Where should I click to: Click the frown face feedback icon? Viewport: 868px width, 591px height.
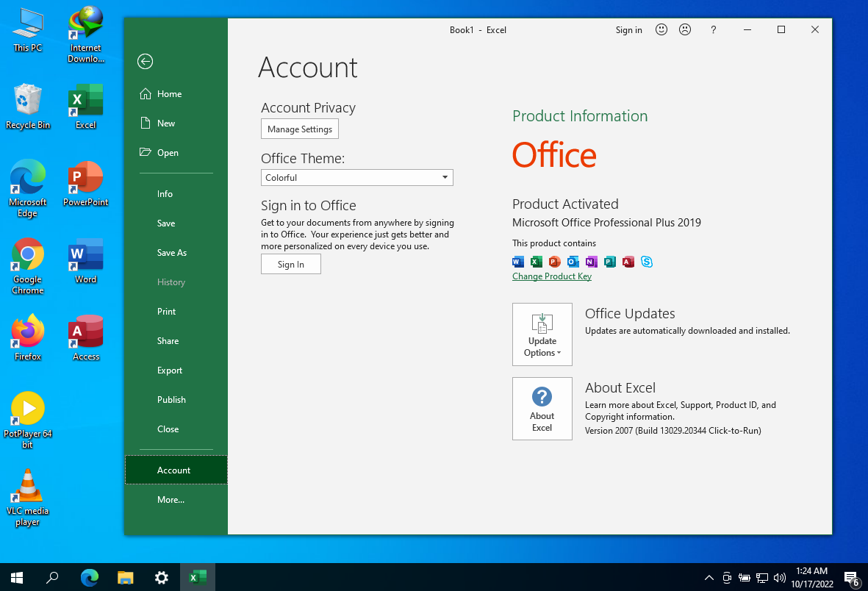tap(685, 30)
